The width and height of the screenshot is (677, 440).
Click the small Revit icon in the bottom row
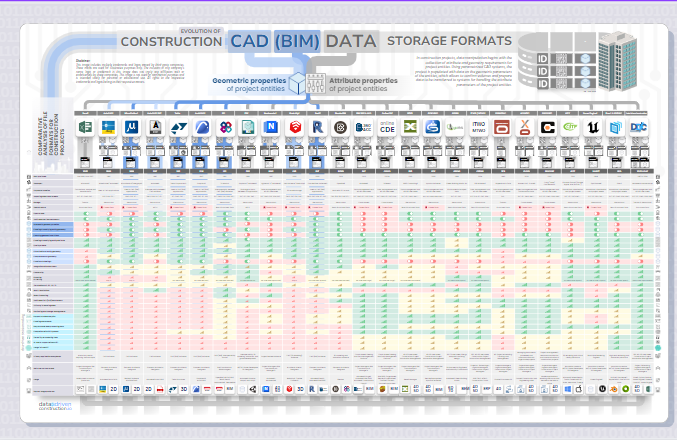tap(312, 389)
